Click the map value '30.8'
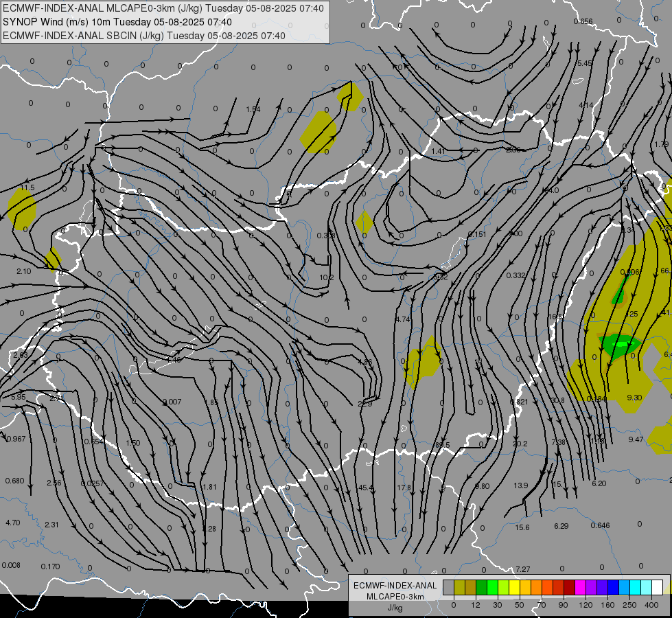The image size is (672, 618). point(557,400)
